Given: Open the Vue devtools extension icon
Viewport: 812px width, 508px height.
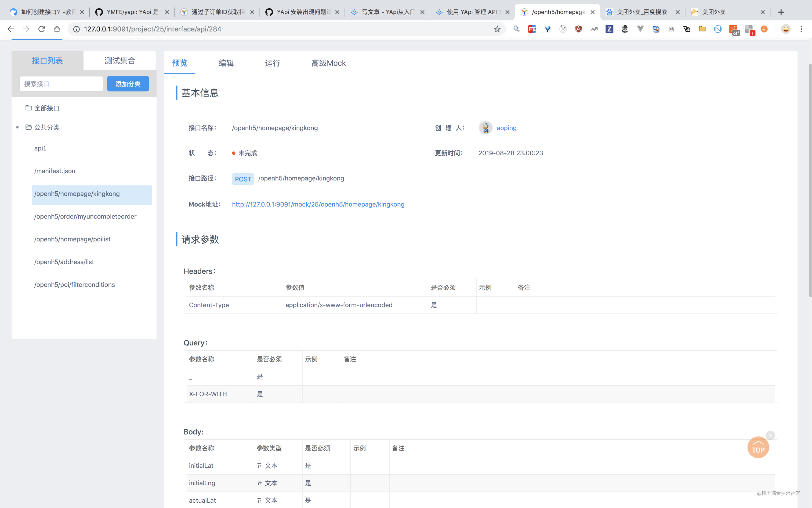Looking at the screenshot, I should [x=640, y=29].
